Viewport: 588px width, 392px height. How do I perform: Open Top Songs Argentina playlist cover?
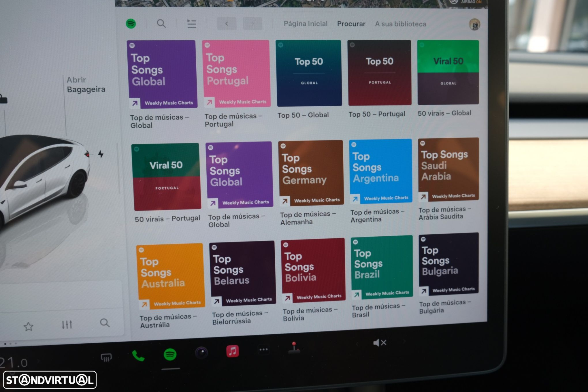point(381,171)
